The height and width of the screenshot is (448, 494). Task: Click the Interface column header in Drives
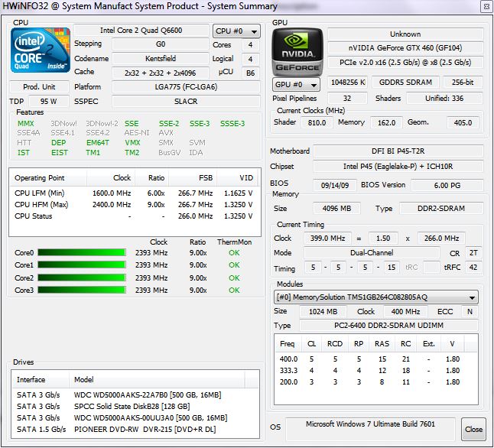[x=41, y=379]
